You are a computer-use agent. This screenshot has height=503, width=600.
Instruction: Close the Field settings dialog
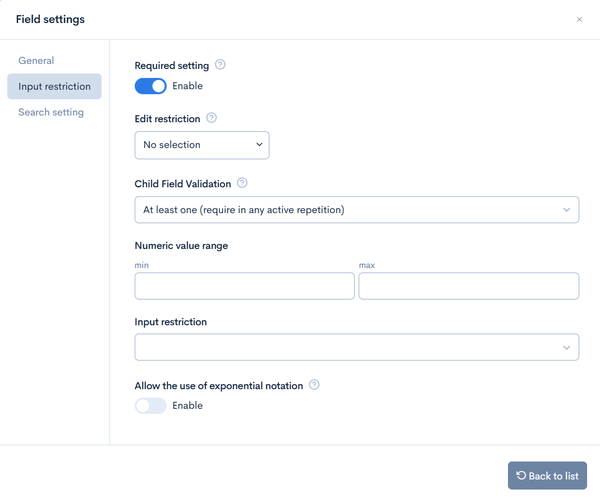pos(579,20)
